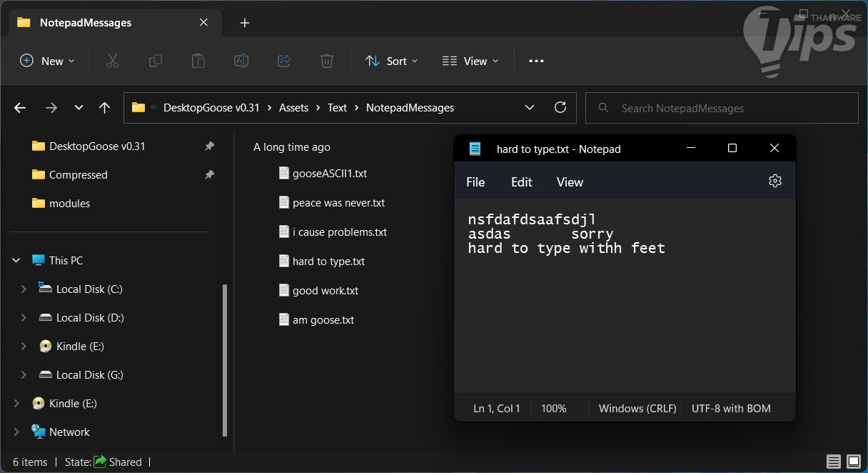Open the Sort dropdown
This screenshot has width=868, height=473.
[391, 61]
